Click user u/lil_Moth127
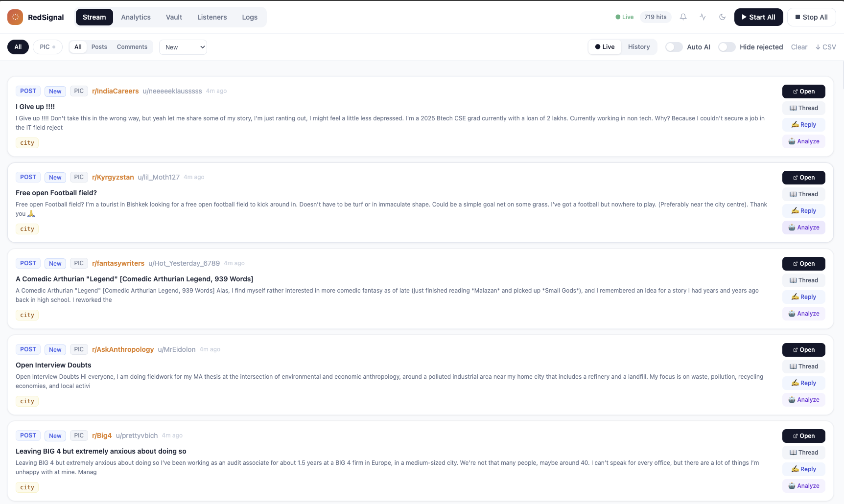844x504 pixels. coord(159,177)
